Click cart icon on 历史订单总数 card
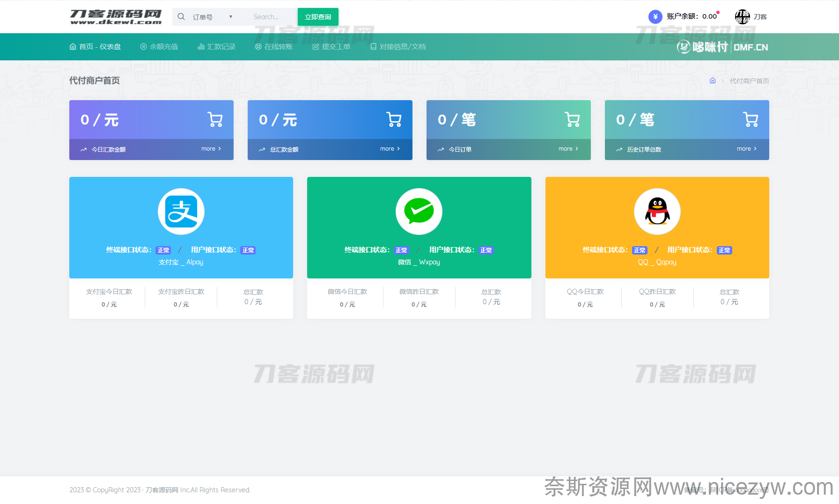The image size is (839, 504). click(x=751, y=119)
